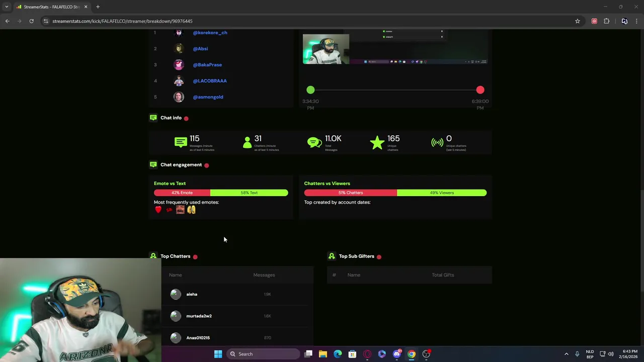Click the red heart emote
Screen dimensions: 644x362
click(158, 210)
